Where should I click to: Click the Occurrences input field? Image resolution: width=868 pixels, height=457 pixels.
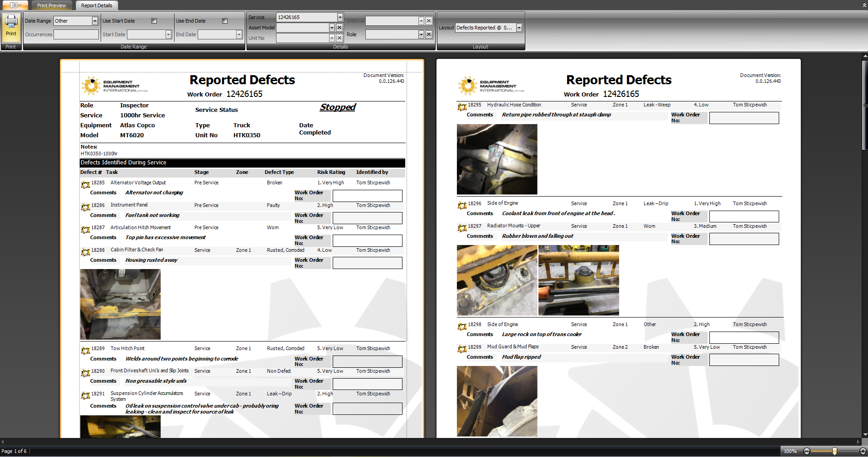coord(76,34)
